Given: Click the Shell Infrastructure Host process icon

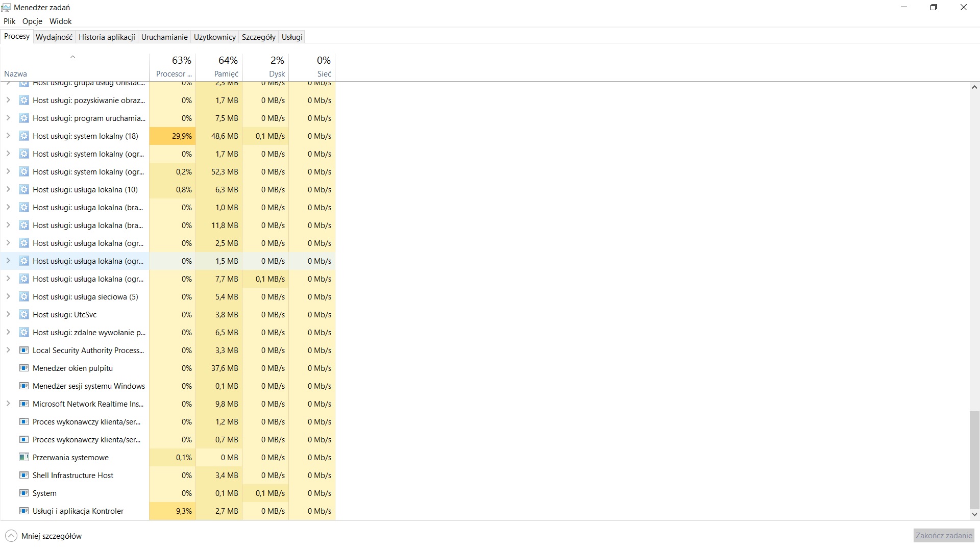Looking at the screenshot, I should tap(23, 475).
